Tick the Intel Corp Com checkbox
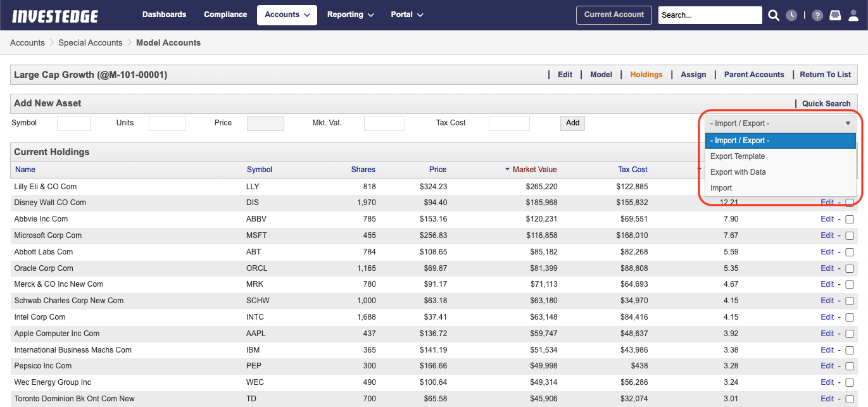Screen dimensions: 868x407 (850, 317)
